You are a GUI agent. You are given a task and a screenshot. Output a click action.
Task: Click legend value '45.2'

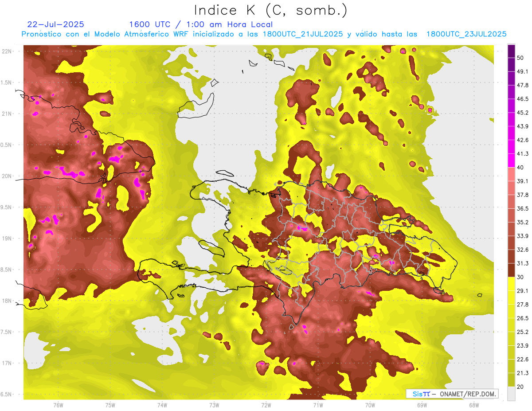coord(522,113)
